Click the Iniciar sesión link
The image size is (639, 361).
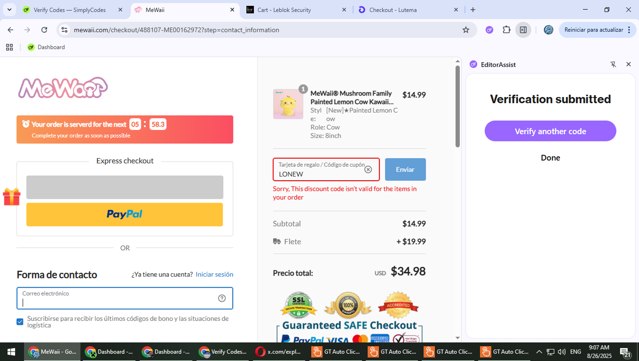[214, 275]
